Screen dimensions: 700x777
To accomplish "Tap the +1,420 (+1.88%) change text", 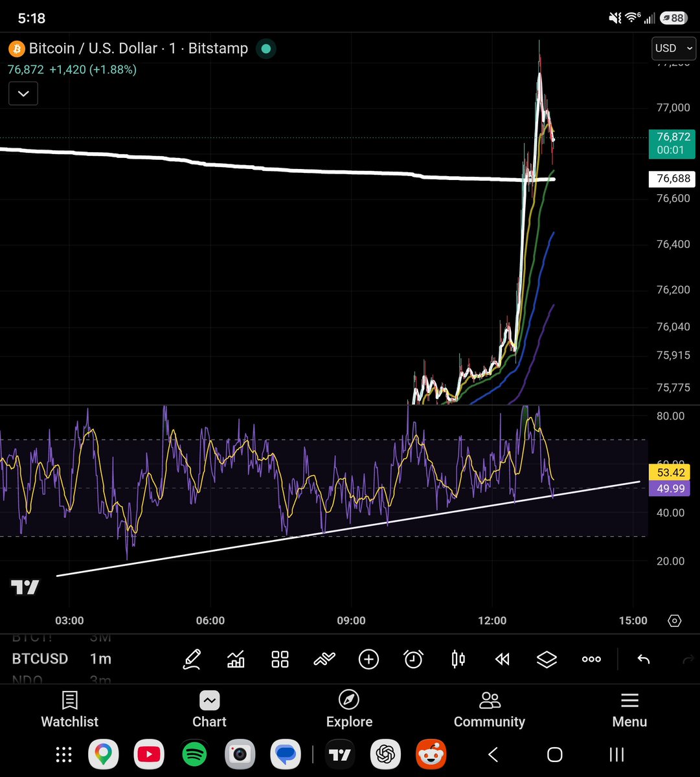I will 93,69.
